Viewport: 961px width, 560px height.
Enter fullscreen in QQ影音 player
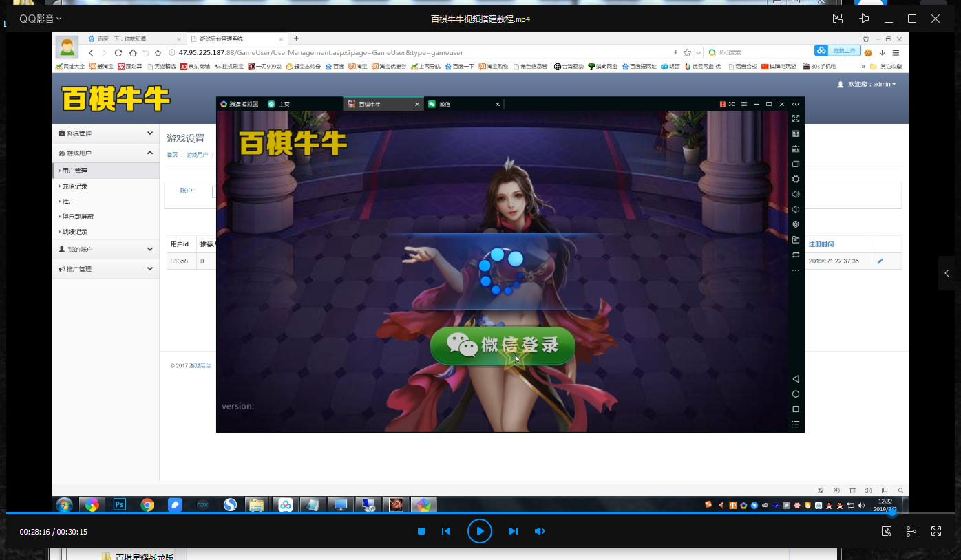pyautogui.click(x=936, y=531)
